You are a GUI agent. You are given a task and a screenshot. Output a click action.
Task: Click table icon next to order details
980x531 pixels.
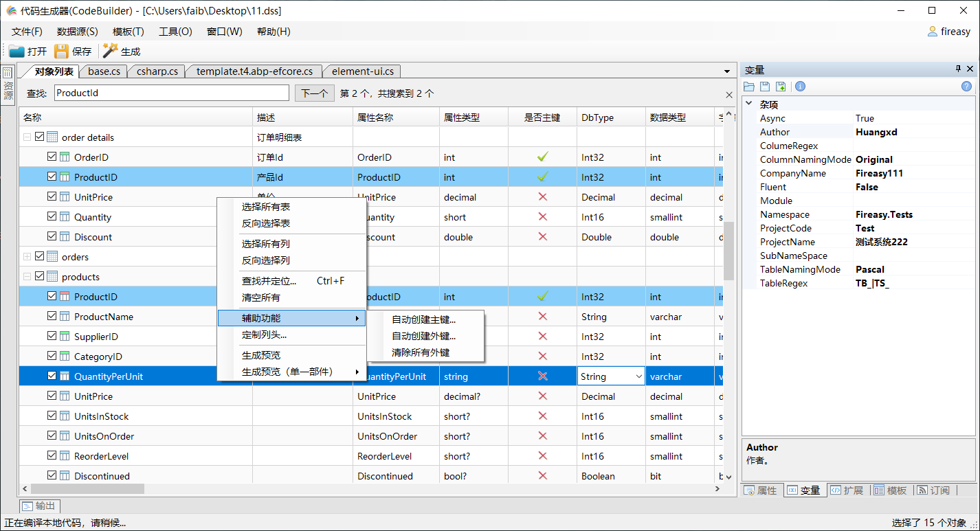click(52, 137)
